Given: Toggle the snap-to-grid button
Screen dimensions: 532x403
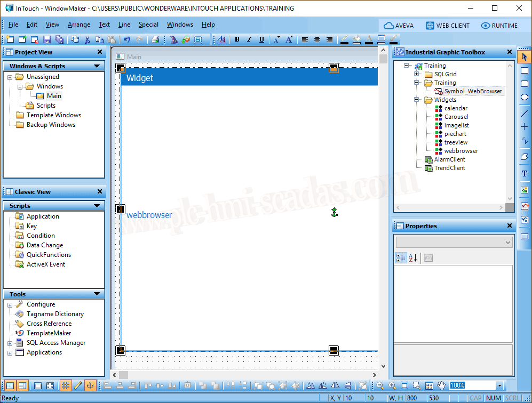Looking at the screenshot, I should click(x=65, y=385).
